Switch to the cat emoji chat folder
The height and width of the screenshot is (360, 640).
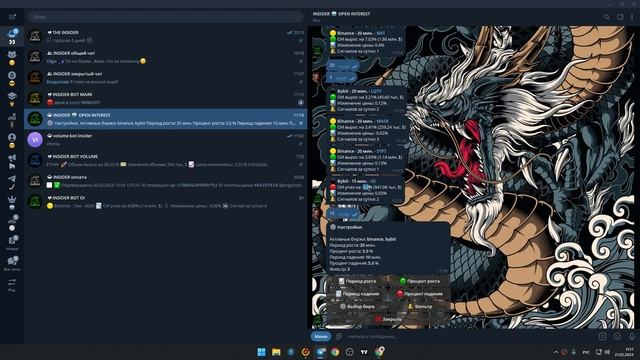point(12,58)
